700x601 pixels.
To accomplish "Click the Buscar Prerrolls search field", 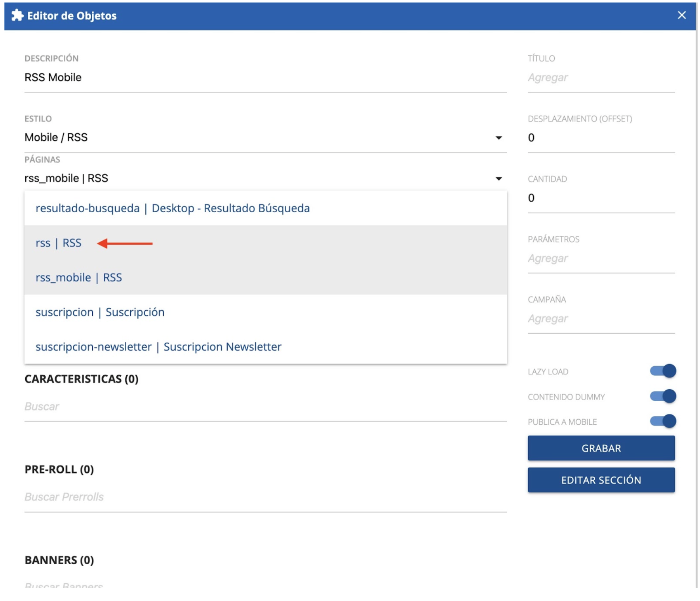I will pos(266,497).
